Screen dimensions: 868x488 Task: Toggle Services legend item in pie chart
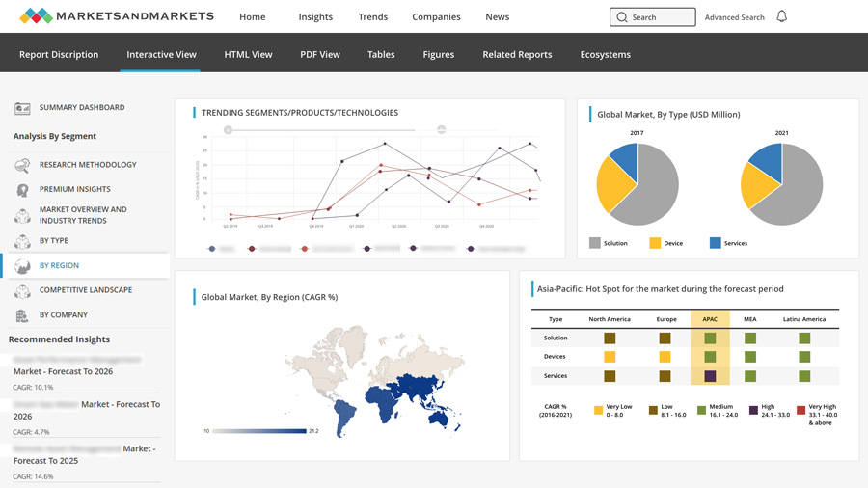click(x=716, y=243)
